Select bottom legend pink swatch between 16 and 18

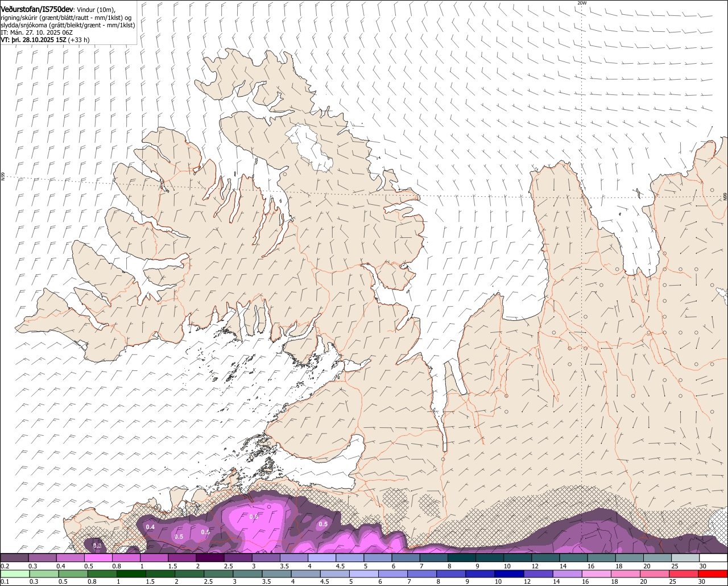pos(597,574)
